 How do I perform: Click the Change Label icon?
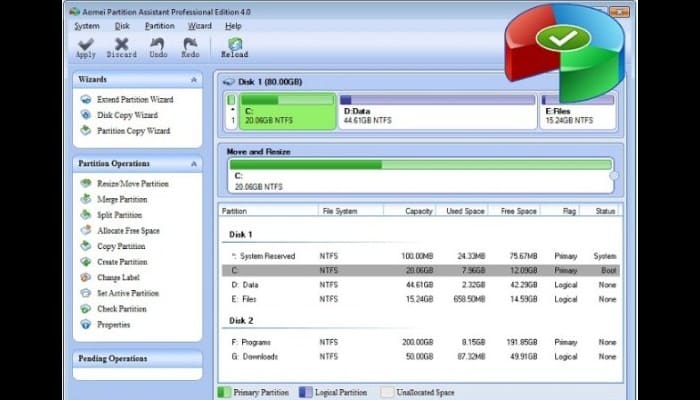point(86,277)
